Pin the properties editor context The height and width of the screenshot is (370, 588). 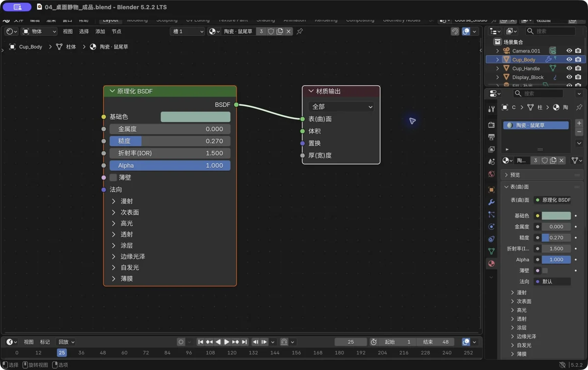[579, 107]
